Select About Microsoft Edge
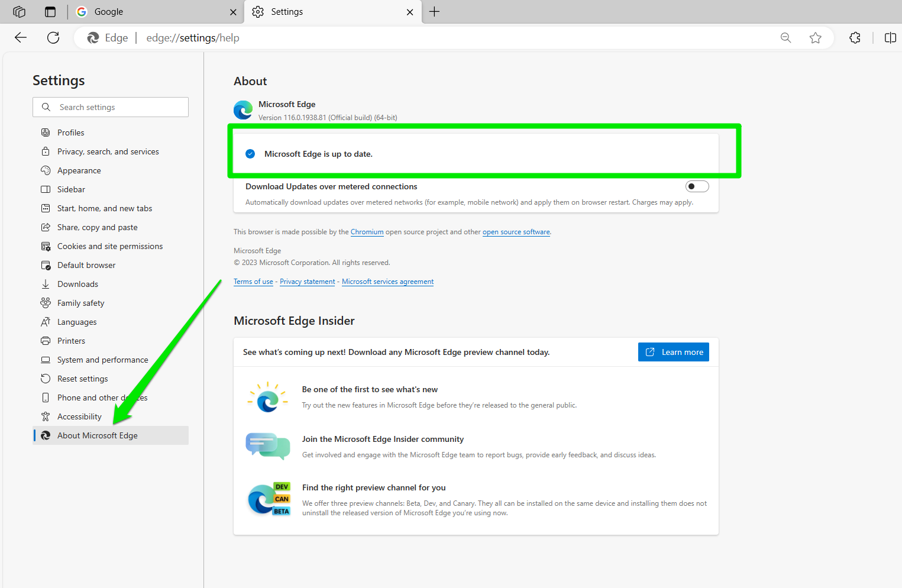This screenshot has height=588, width=902. (x=111, y=435)
